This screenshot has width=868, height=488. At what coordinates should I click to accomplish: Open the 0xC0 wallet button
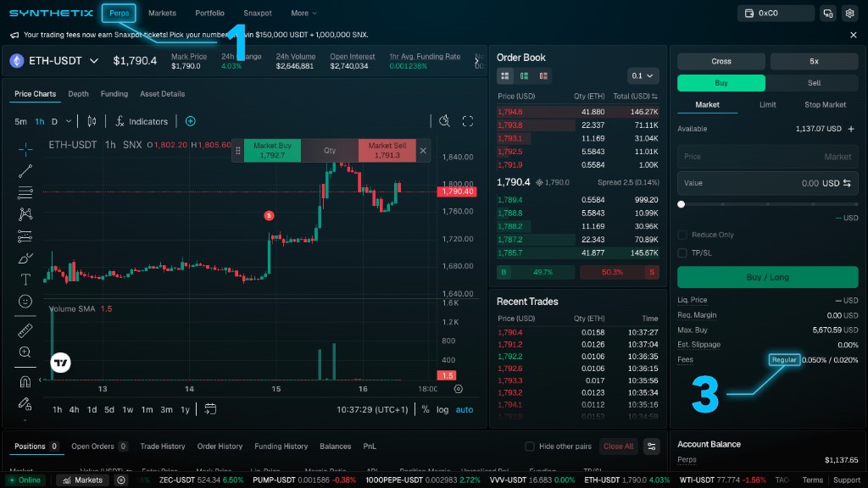tap(776, 14)
